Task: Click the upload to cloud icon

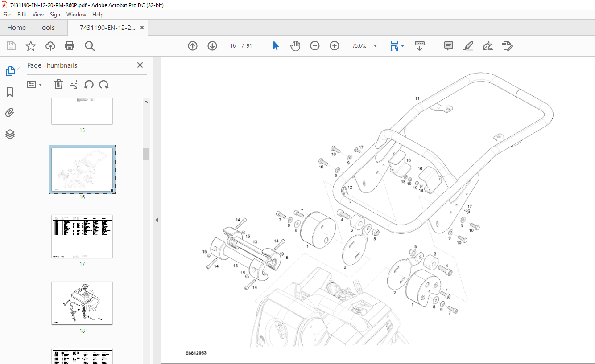Action: (50, 46)
